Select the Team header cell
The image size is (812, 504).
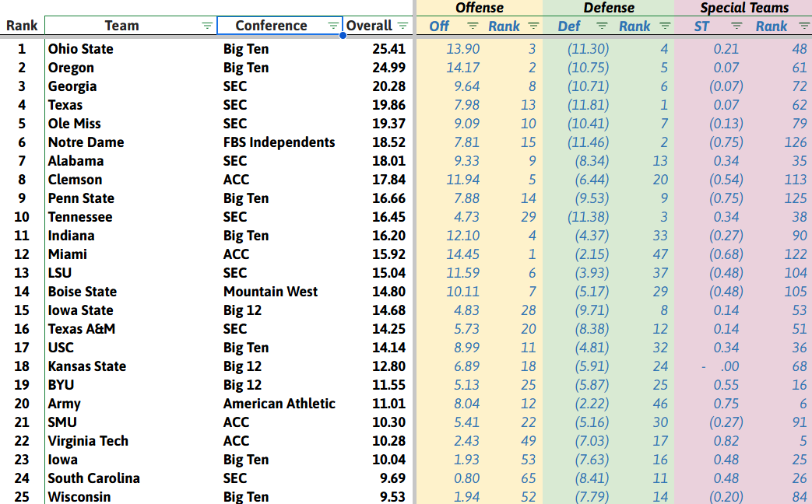121,26
